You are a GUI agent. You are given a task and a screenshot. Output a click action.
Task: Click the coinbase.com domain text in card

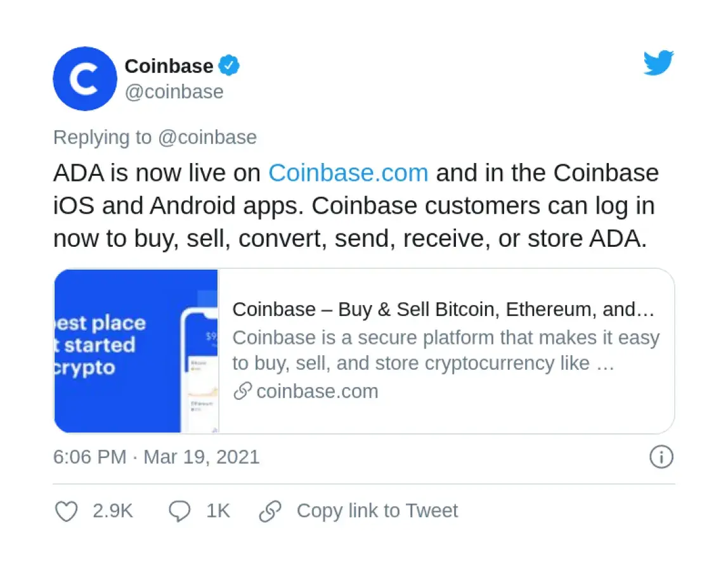(317, 391)
